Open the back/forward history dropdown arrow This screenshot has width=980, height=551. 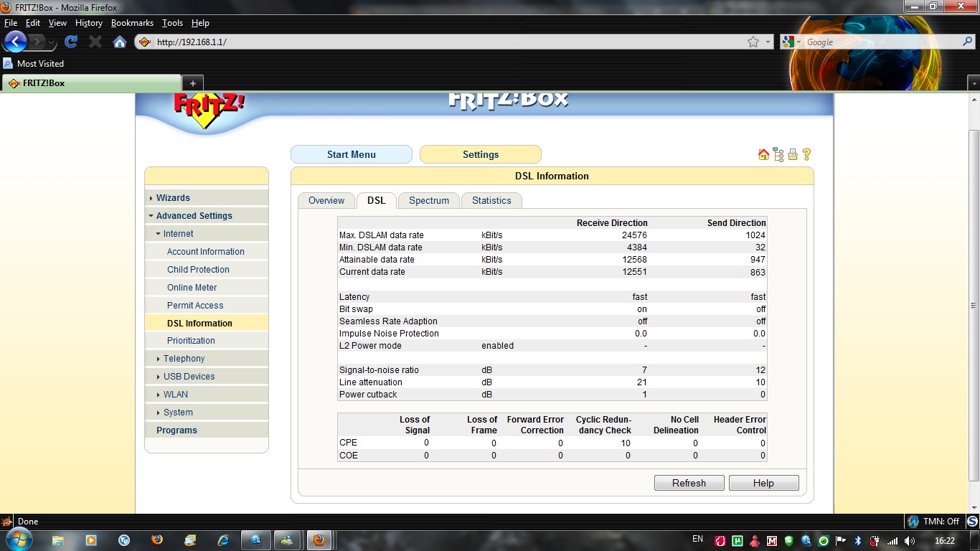[52, 42]
